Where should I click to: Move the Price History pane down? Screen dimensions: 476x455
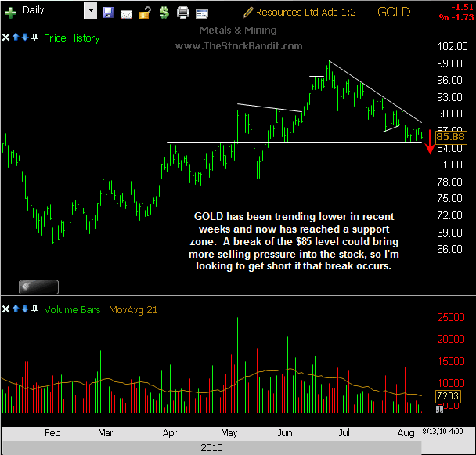pyautogui.click(x=26, y=38)
